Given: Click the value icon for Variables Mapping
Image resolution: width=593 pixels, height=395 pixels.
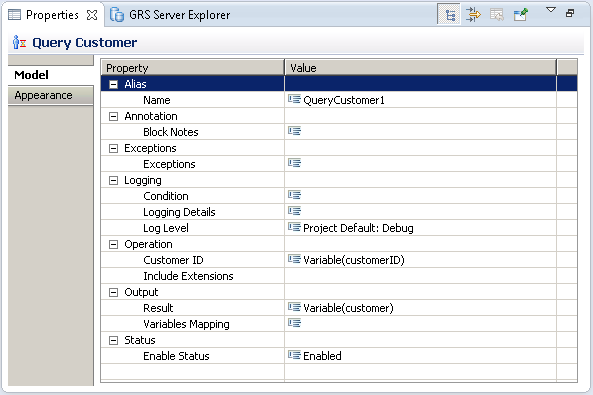Looking at the screenshot, I should (x=294, y=323).
